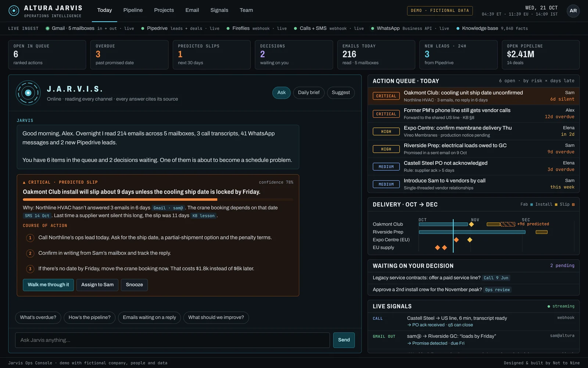This screenshot has height=368, width=588.
Task: Click the slip confidence progress bar
Action: click(x=158, y=200)
